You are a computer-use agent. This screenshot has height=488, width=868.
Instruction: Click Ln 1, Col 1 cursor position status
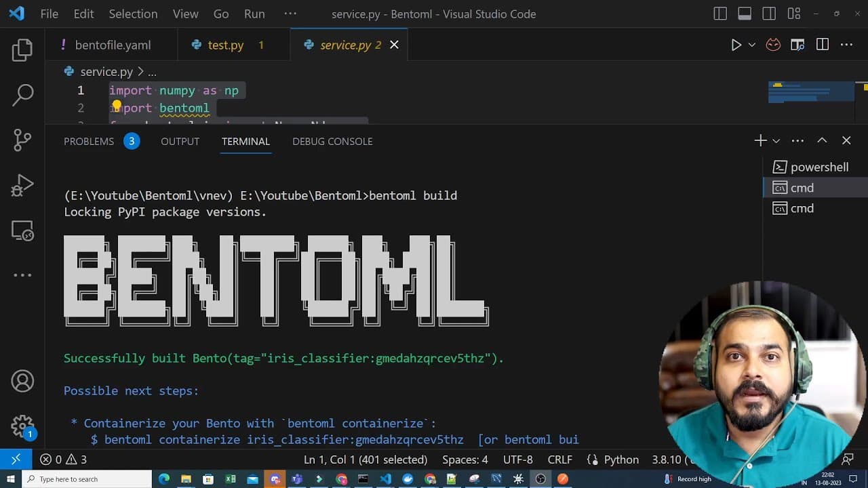click(366, 460)
